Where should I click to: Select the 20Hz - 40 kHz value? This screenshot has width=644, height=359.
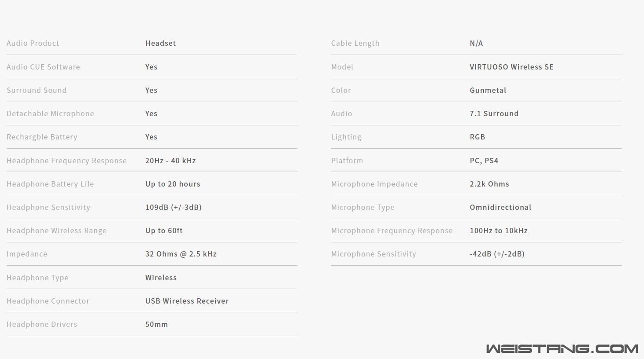click(170, 161)
